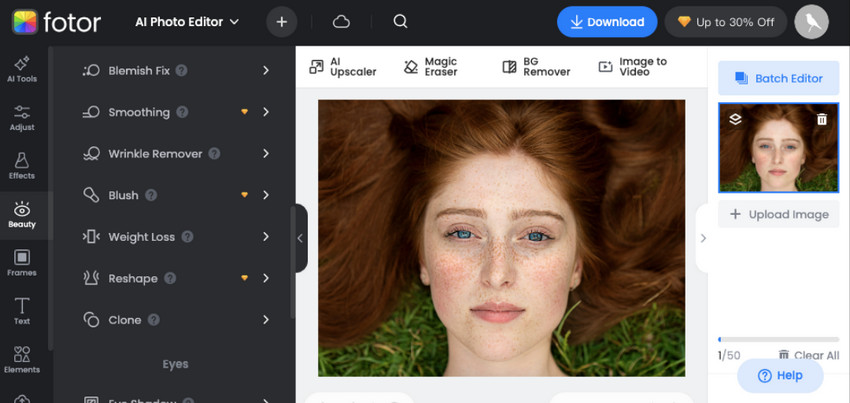Click premium diamond badge beside Blush
The image size is (850, 403).
tap(244, 195)
